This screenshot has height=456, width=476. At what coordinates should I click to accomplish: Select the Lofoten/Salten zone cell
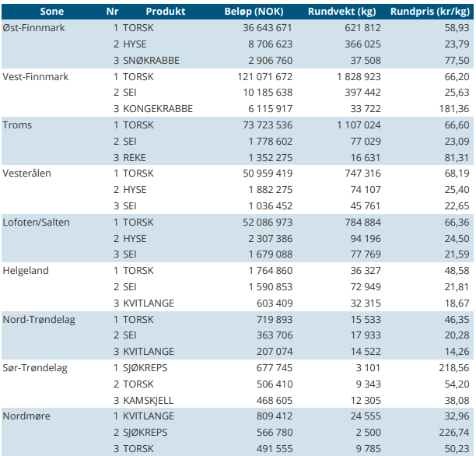[x=37, y=223]
